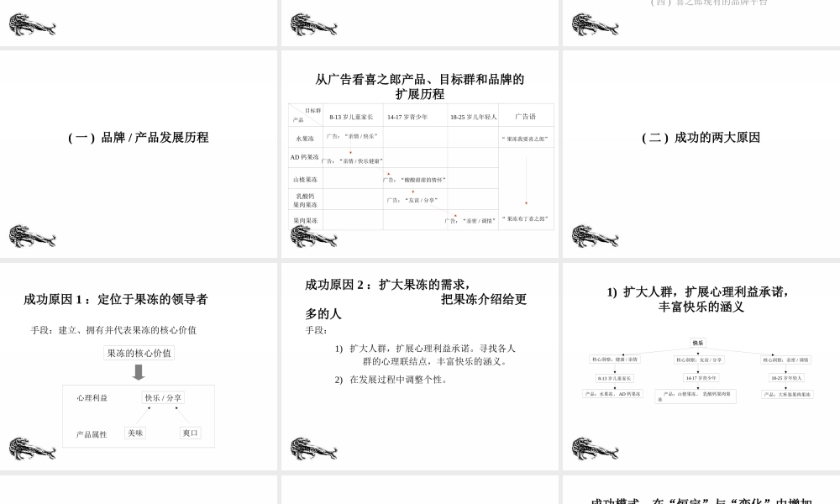Image resolution: width=840 pixels, height=504 pixels.
Task: Click the 广告语 column header
Action: coord(526,116)
